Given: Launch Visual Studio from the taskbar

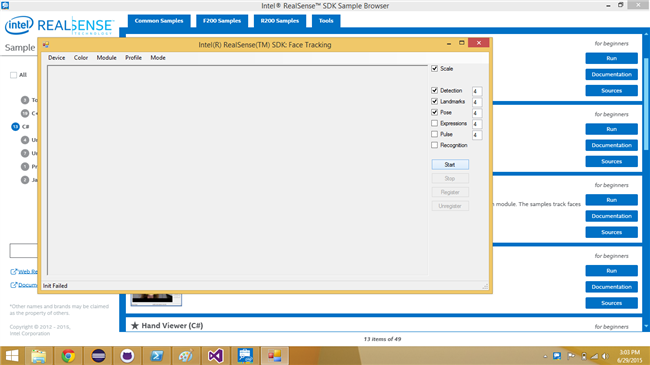Looking at the screenshot, I should [216, 356].
